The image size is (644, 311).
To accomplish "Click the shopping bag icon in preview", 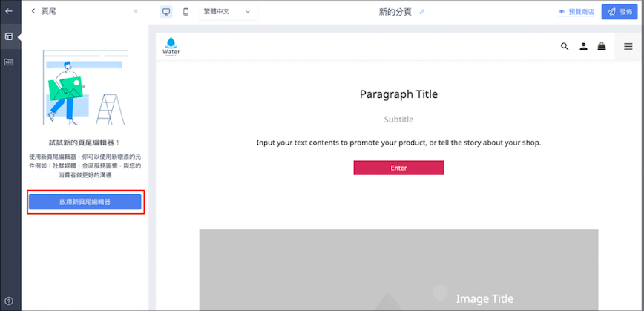I will (602, 46).
